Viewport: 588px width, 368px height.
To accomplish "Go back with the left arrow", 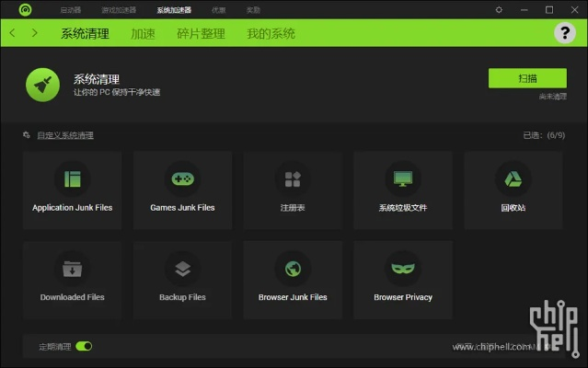I will pyautogui.click(x=13, y=33).
